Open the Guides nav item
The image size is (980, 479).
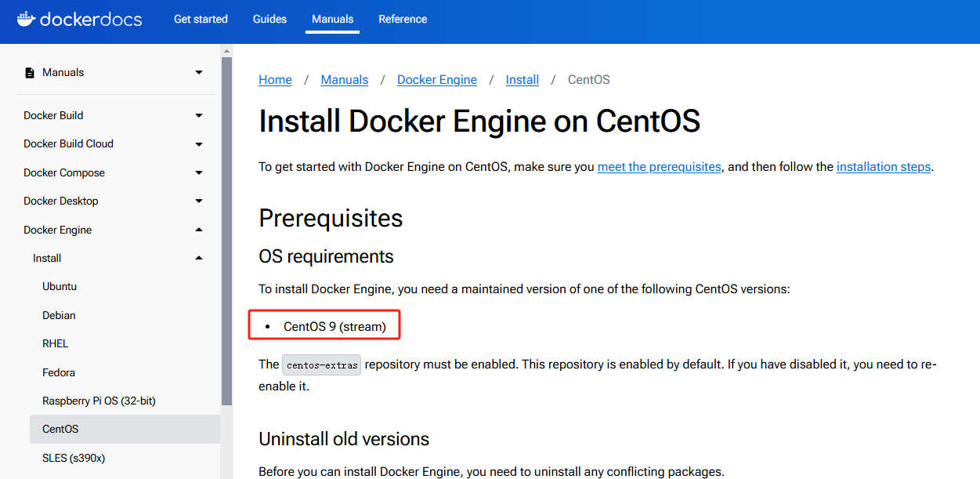click(x=269, y=19)
